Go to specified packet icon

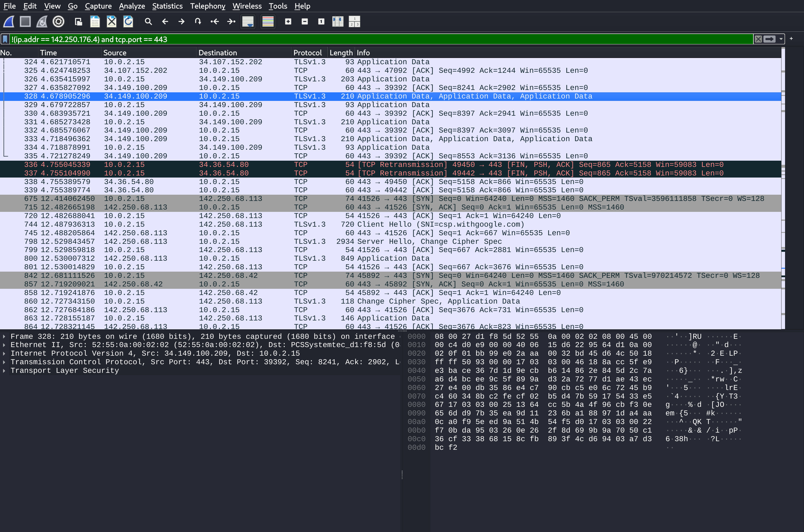click(198, 22)
